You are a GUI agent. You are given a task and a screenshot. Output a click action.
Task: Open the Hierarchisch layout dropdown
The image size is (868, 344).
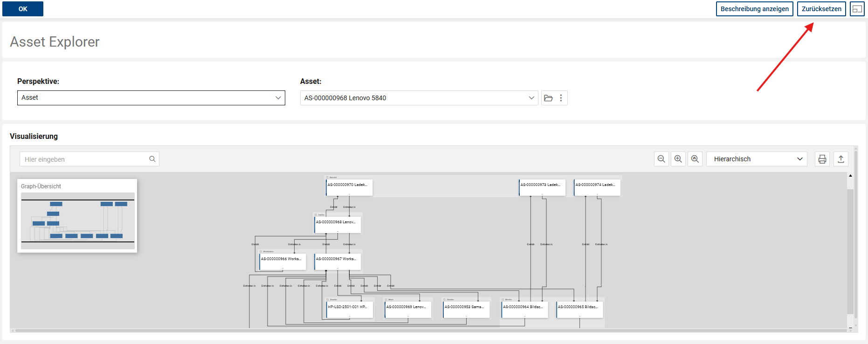point(756,159)
